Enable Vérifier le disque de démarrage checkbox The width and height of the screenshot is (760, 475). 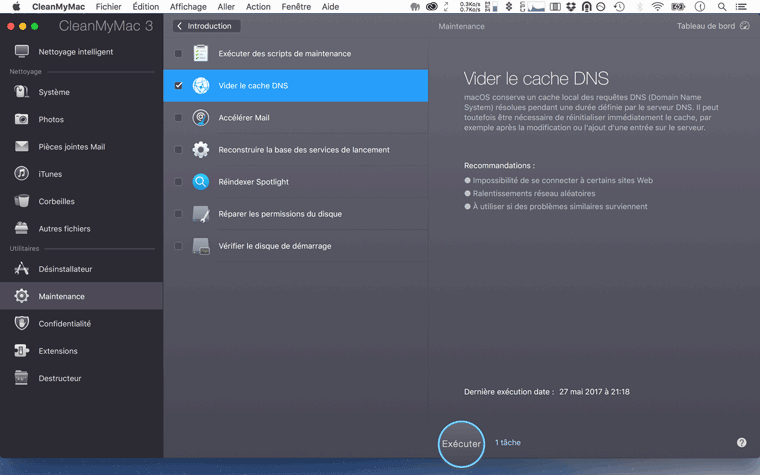178,246
